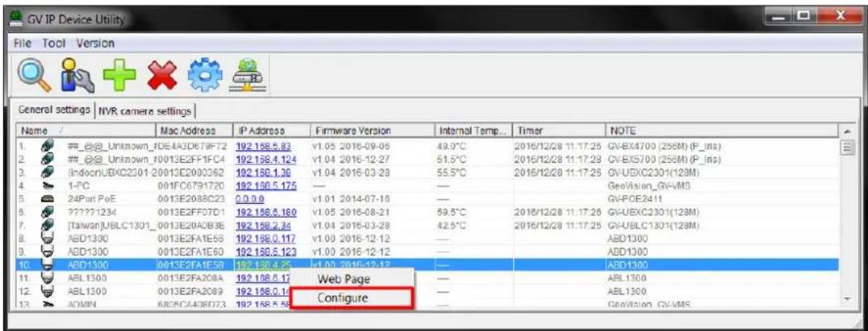Open the Version menu

(x=95, y=42)
